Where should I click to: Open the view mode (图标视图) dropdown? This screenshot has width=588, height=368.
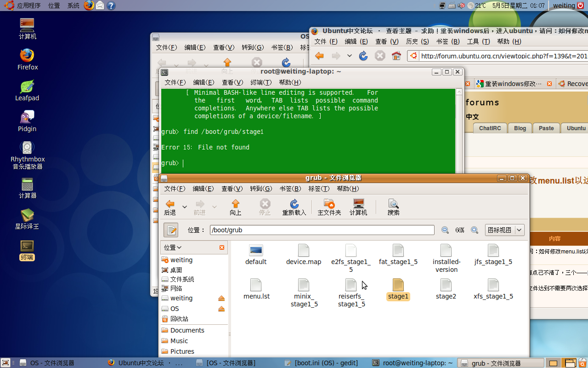pos(505,230)
